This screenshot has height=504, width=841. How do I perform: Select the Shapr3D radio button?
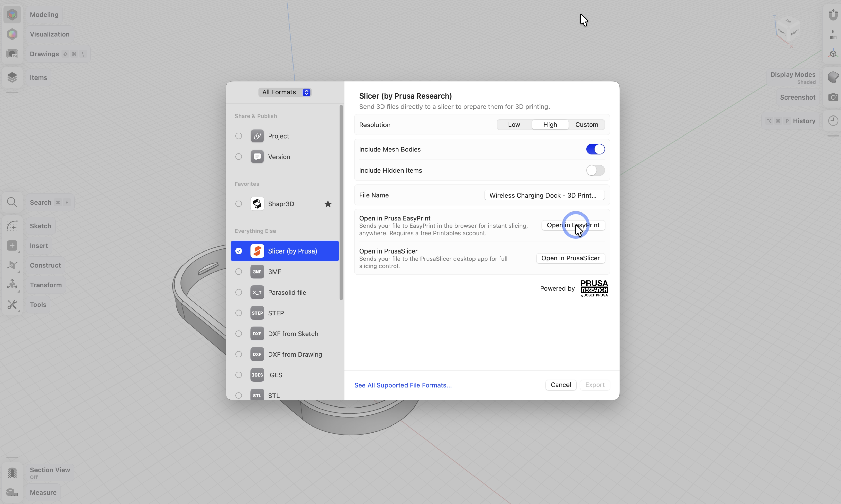pos(239,204)
